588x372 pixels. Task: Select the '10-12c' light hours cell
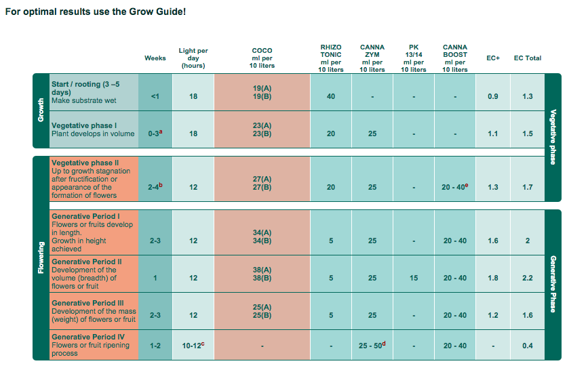click(193, 345)
